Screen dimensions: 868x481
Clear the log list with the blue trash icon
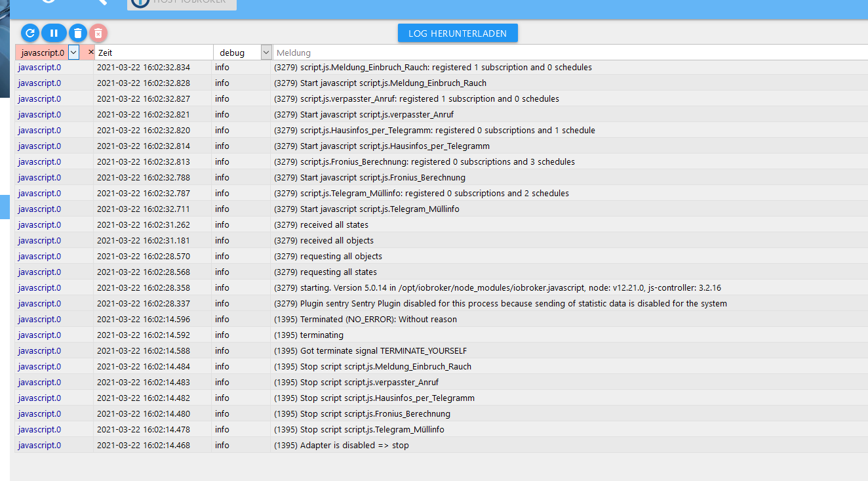tap(78, 33)
